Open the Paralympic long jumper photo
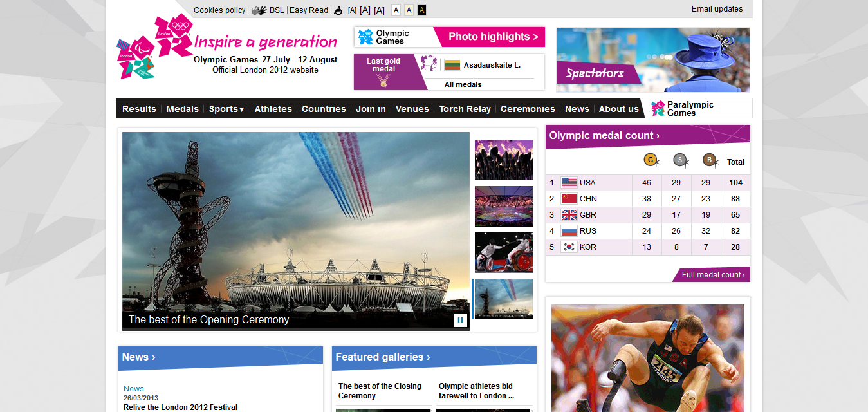The height and width of the screenshot is (412, 868). point(648,358)
